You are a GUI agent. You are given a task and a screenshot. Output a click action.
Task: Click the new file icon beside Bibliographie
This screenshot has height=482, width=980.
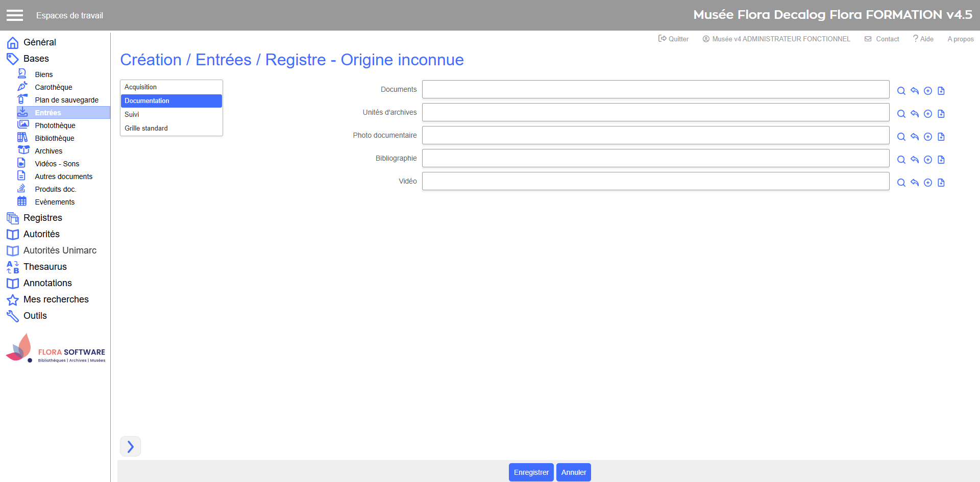point(941,160)
